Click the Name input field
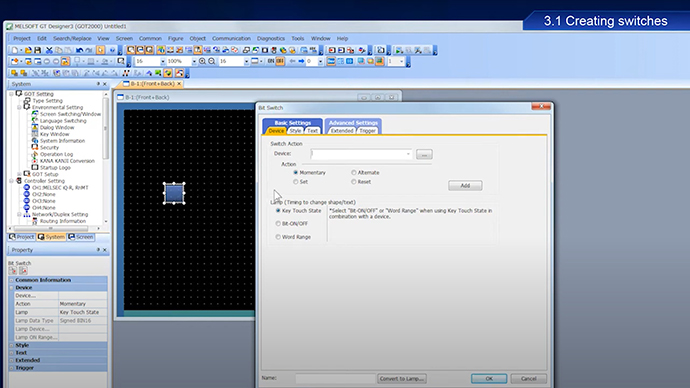The width and height of the screenshot is (690, 388). click(335, 378)
